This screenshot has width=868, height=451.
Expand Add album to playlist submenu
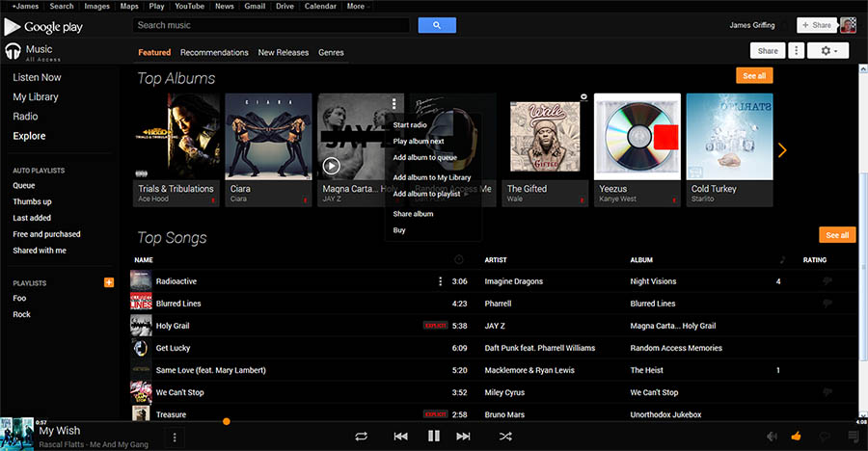click(x=431, y=194)
